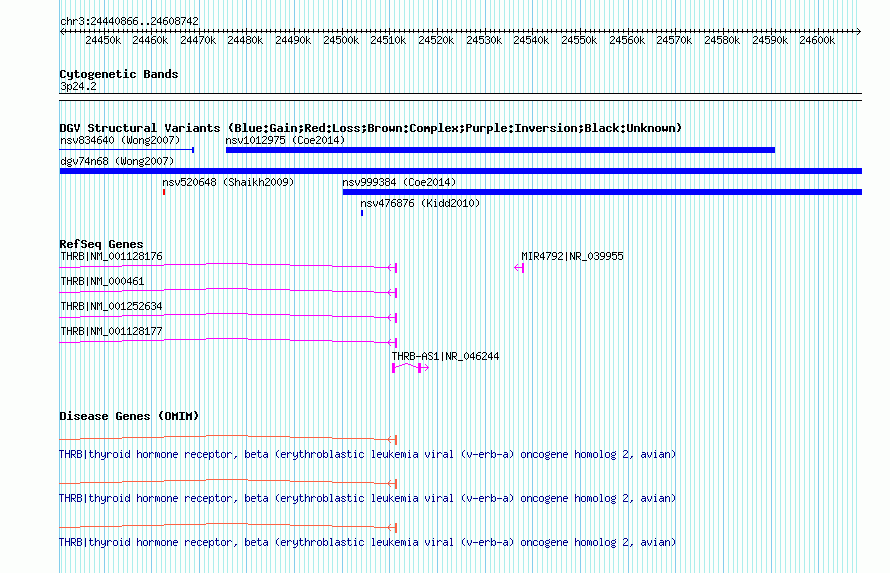This screenshot has width=890, height=573.
Task: Click the nsv834640 thin blue bar
Action: coord(127,150)
